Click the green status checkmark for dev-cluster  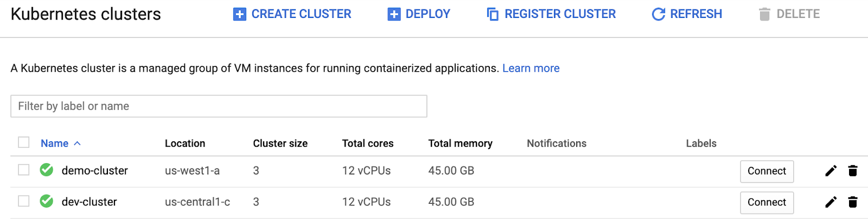pyautogui.click(x=47, y=202)
